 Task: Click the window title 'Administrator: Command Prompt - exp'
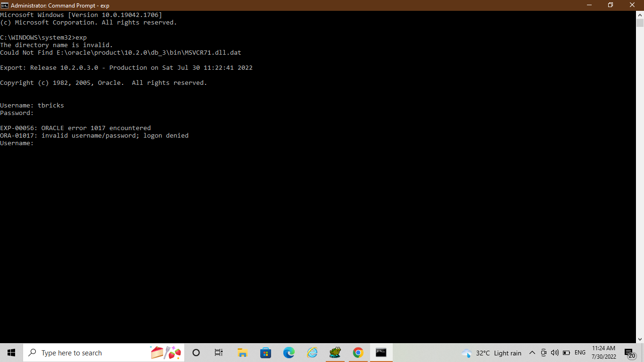(60, 5)
